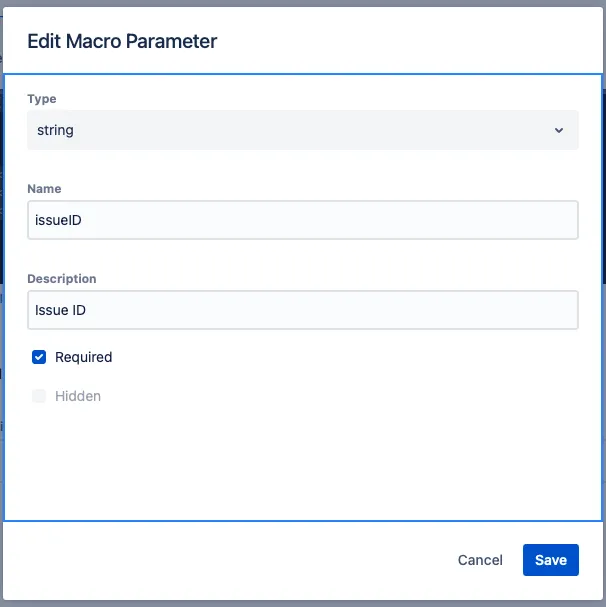The width and height of the screenshot is (606, 607).
Task: Click the chevron arrow in Type selector
Action: [x=559, y=130]
